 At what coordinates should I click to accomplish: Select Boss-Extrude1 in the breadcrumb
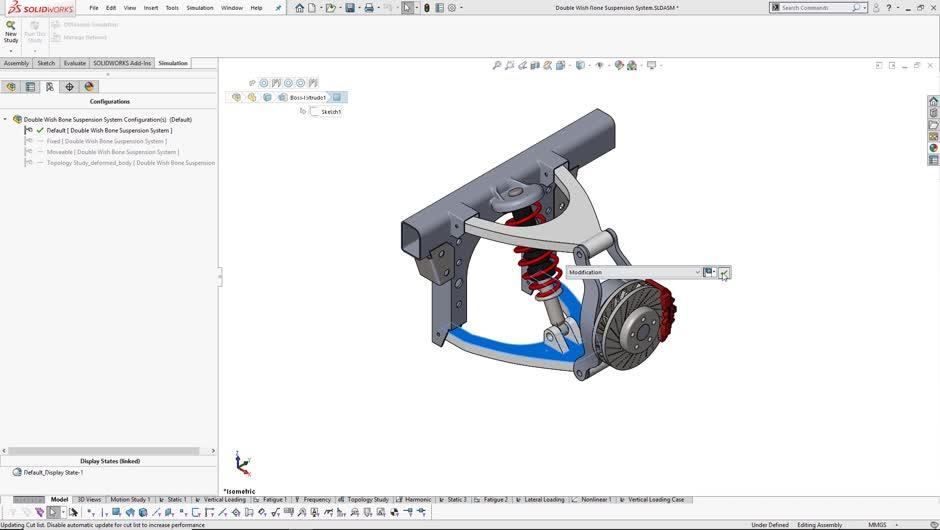pos(307,98)
